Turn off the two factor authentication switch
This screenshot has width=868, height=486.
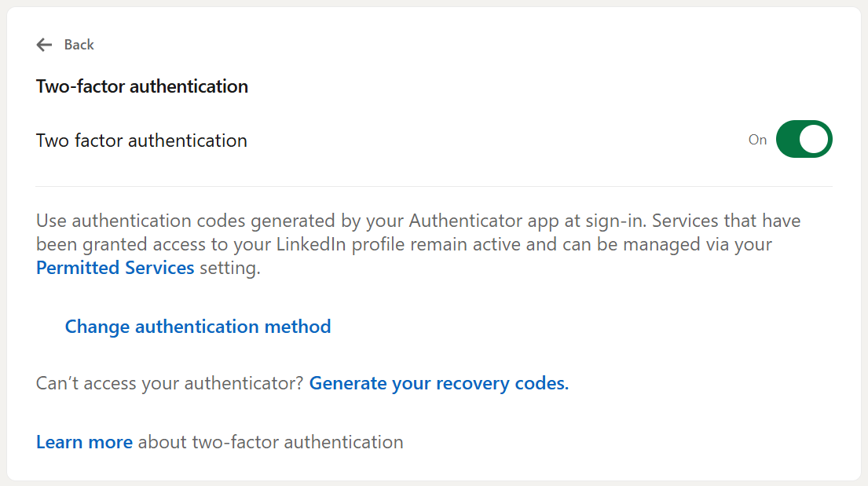tap(804, 140)
